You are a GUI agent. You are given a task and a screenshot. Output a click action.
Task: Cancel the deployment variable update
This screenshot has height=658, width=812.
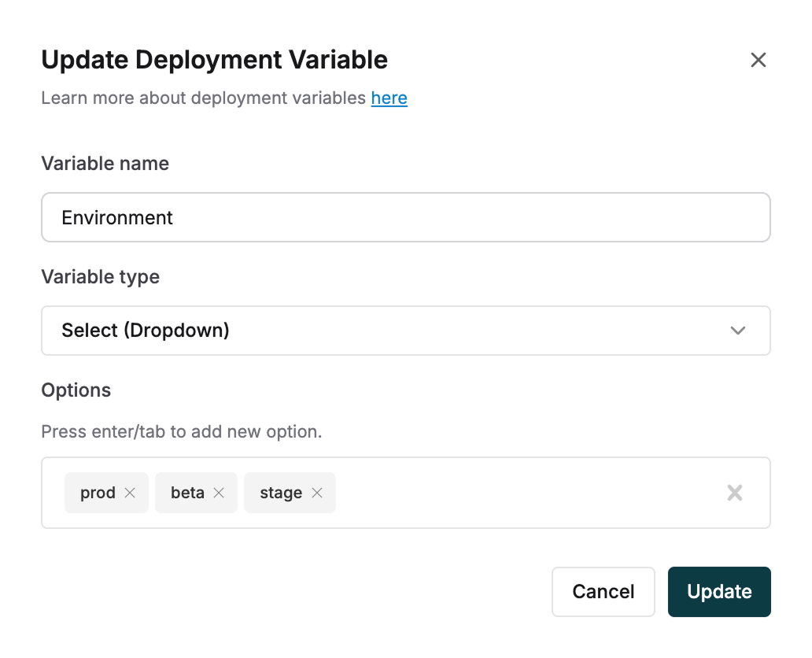coord(603,591)
